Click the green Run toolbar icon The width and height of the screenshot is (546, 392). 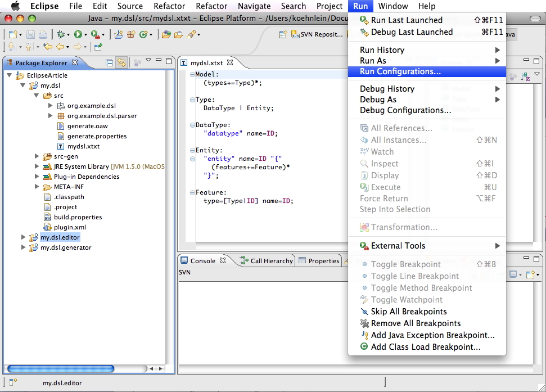tap(78, 34)
